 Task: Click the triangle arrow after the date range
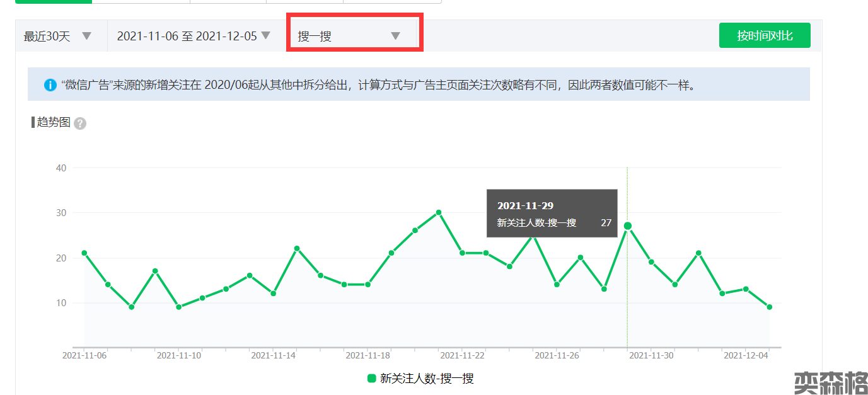[x=266, y=35]
